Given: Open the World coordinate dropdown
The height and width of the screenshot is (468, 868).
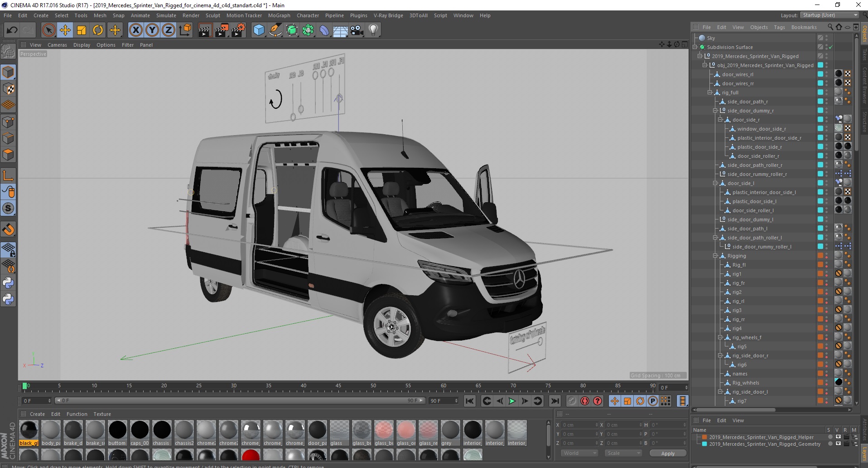Looking at the screenshot, I should coord(580,453).
